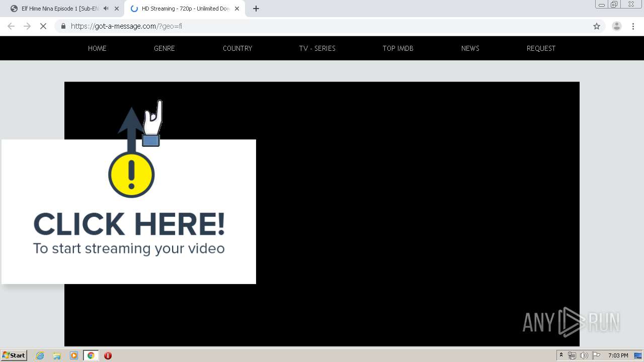Open a new browser tab
The image size is (644, 362).
(256, 9)
